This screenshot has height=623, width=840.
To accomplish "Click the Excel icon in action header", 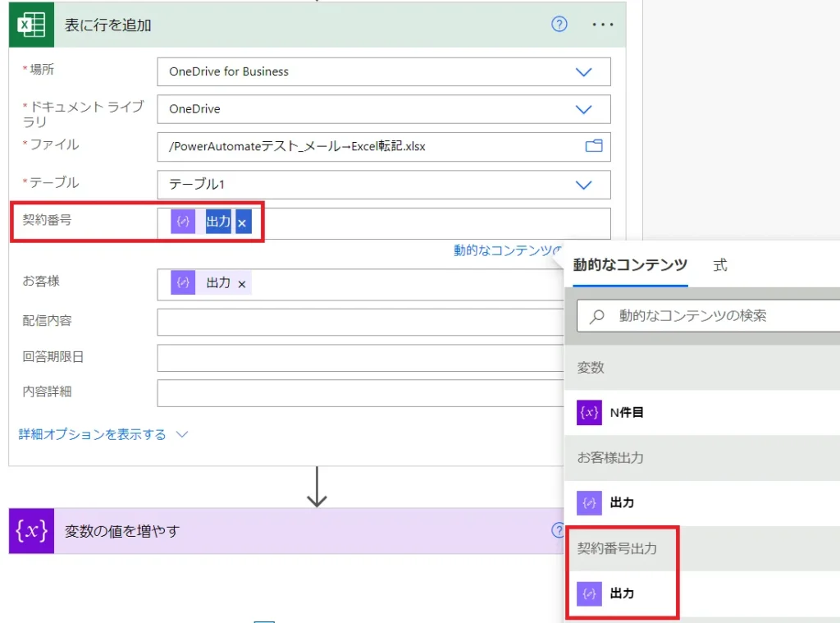I will [31, 25].
